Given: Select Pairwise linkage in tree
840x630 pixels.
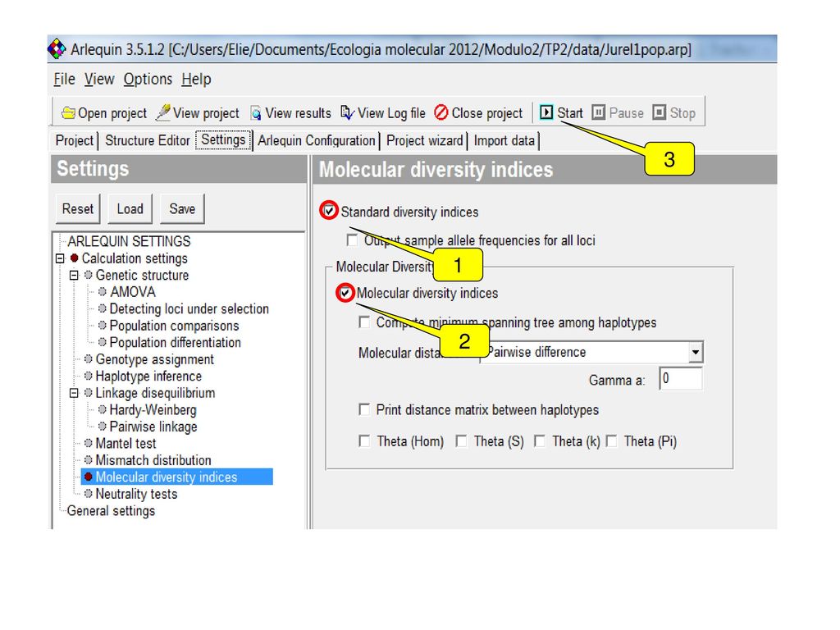Looking at the screenshot, I should pos(153,427).
